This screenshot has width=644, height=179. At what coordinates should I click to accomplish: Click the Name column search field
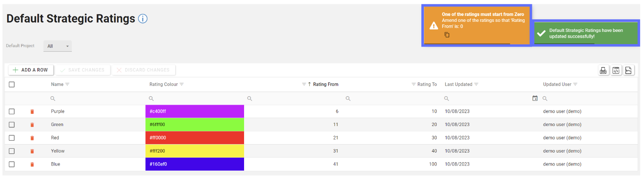(97, 98)
